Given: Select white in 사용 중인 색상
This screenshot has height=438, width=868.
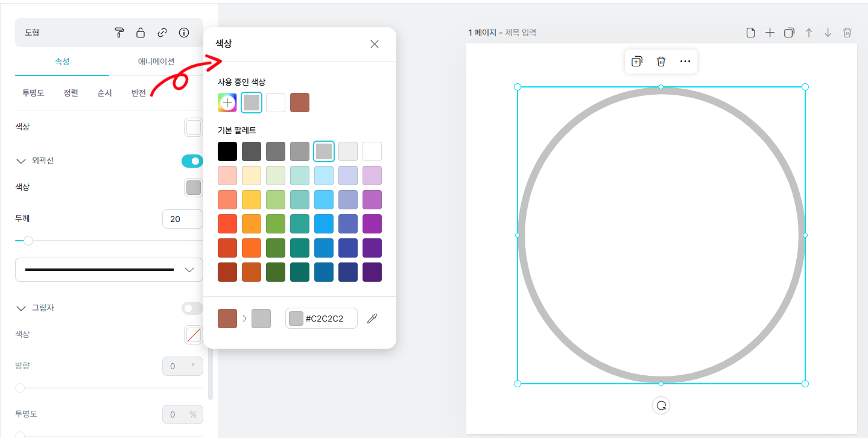Looking at the screenshot, I should pos(276,103).
